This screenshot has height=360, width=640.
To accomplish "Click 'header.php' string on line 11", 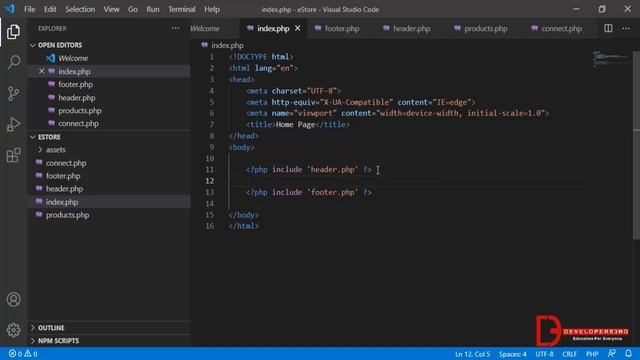I will [332, 169].
